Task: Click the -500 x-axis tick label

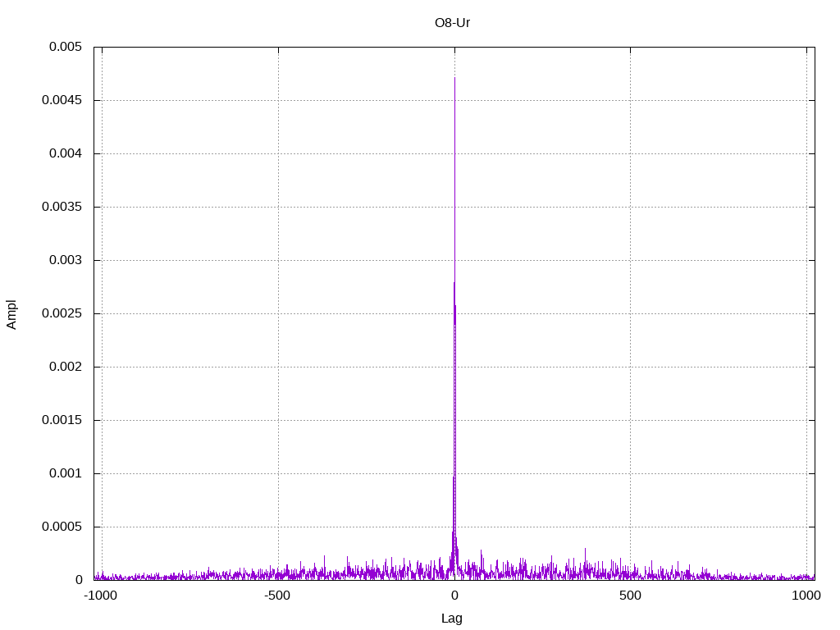Action: 277,596
